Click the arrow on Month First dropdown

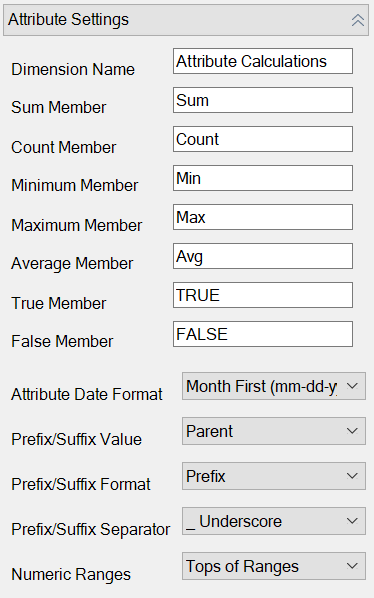(352, 386)
